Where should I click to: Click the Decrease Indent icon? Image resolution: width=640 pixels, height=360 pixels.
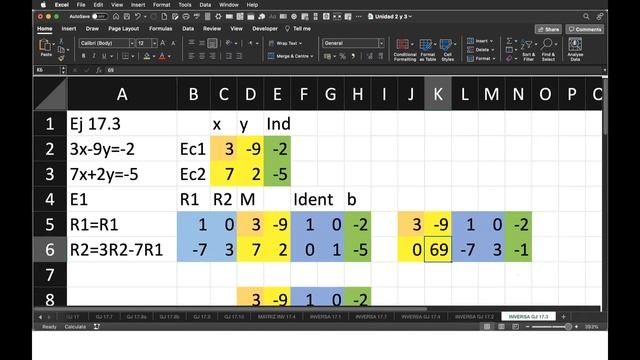pos(229,56)
